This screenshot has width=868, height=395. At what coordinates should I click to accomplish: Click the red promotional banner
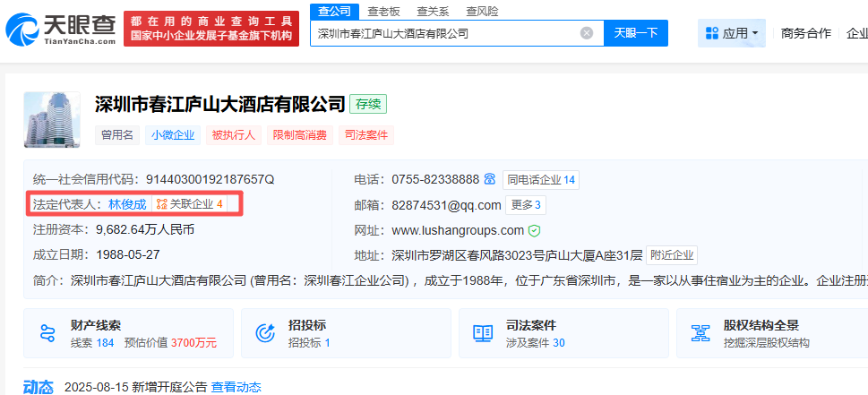click(211, 29)
